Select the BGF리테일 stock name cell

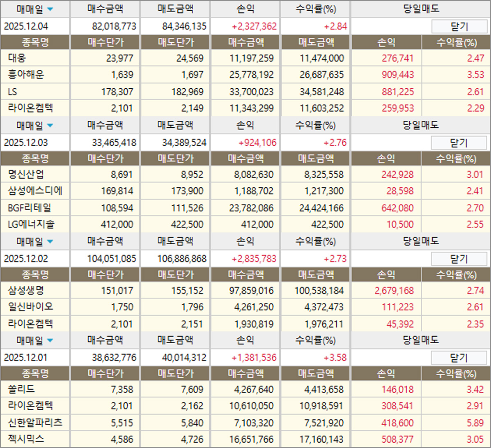pos(30,208)
